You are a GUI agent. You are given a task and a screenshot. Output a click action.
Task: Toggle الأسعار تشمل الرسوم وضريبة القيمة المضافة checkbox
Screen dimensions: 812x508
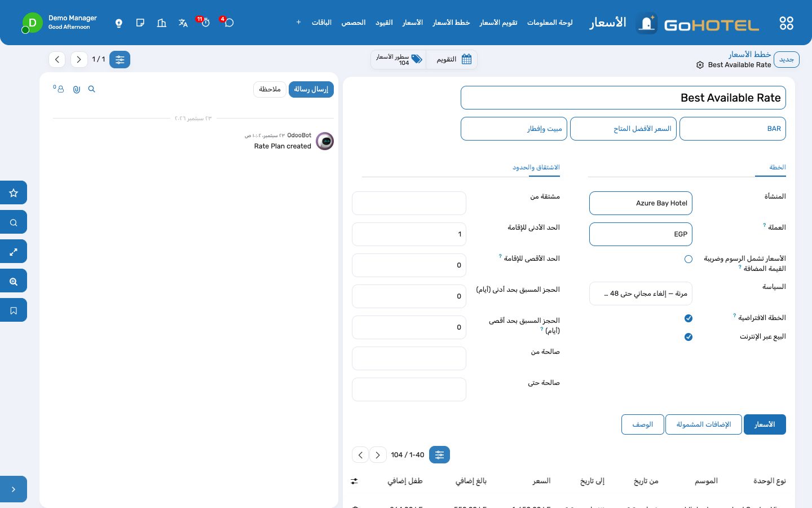pyautogui.click(x=688, y=259)
